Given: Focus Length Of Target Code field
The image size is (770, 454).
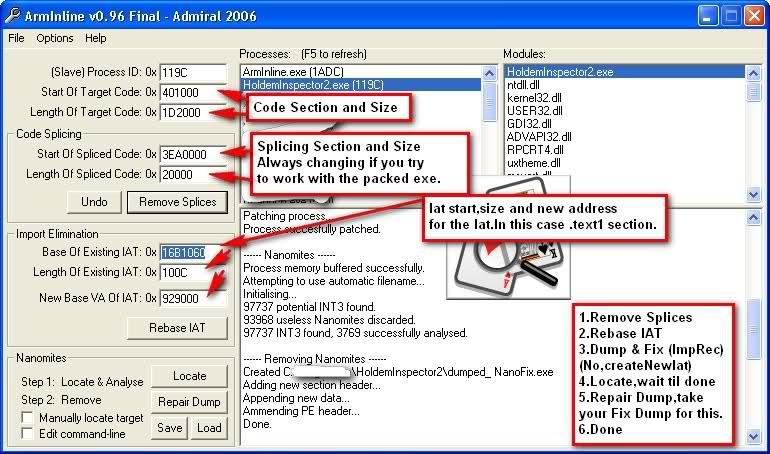Looking at the screenshot, I should tap(193, 113).
